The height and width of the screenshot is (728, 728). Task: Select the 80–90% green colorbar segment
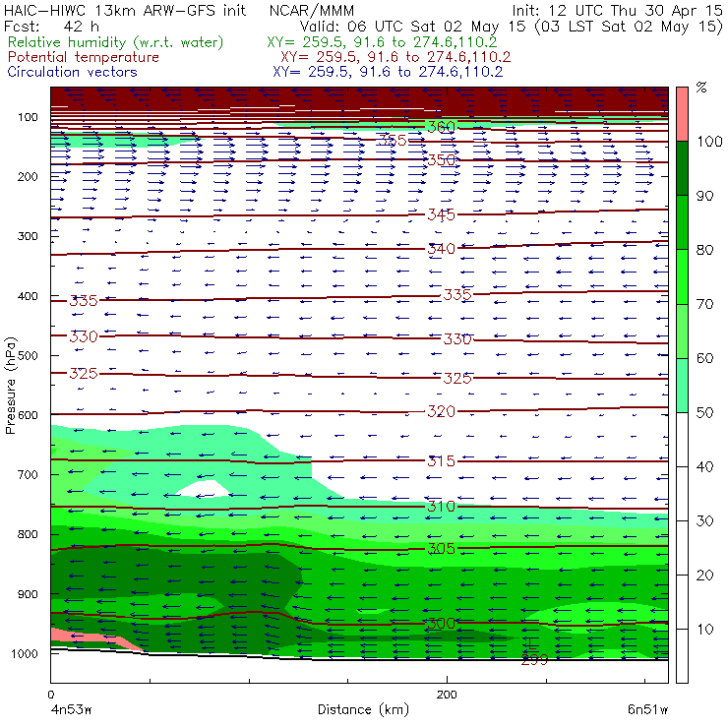click(x=682, y=222)
